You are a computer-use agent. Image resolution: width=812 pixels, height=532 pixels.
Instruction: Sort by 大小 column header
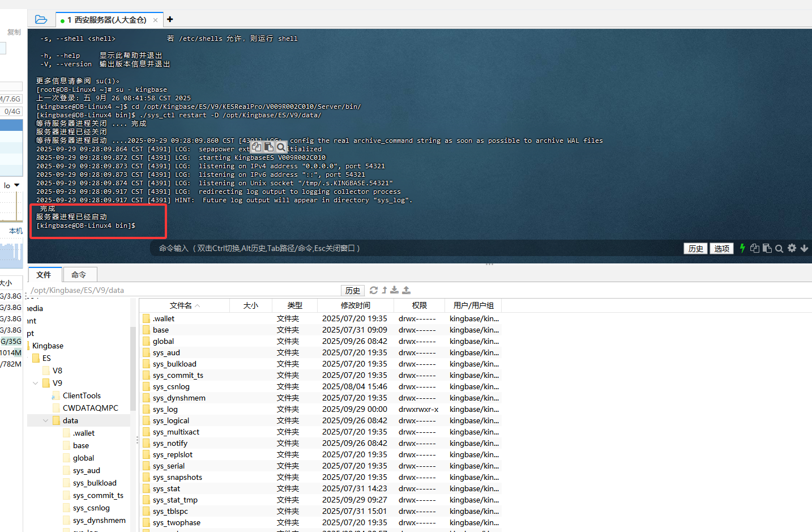[251, 305]
